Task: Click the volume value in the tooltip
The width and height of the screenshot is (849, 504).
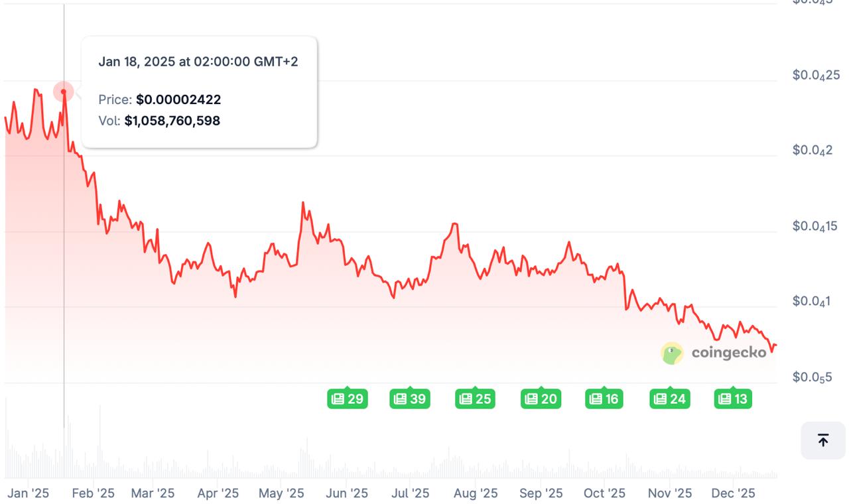Action: pos(172,121)
